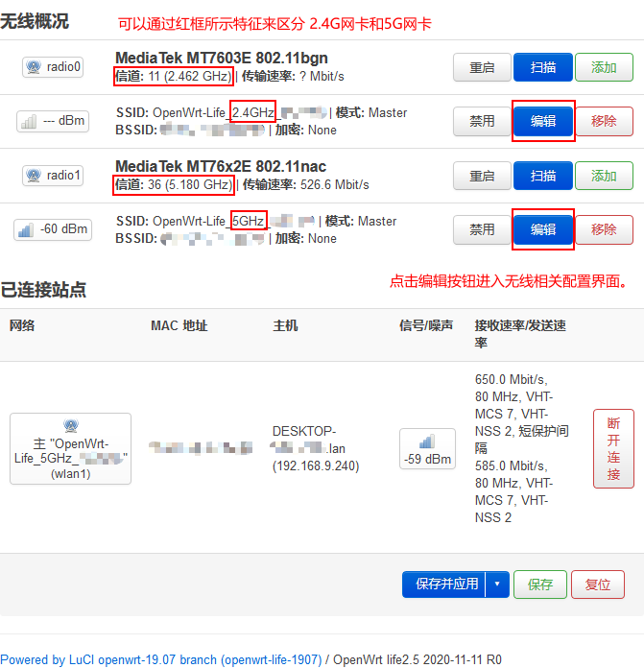Expand the Save & Apply dropdown arrow
The height and width of the screenshot is (668, 644).
pyautogui.click(x=497, y=584)
